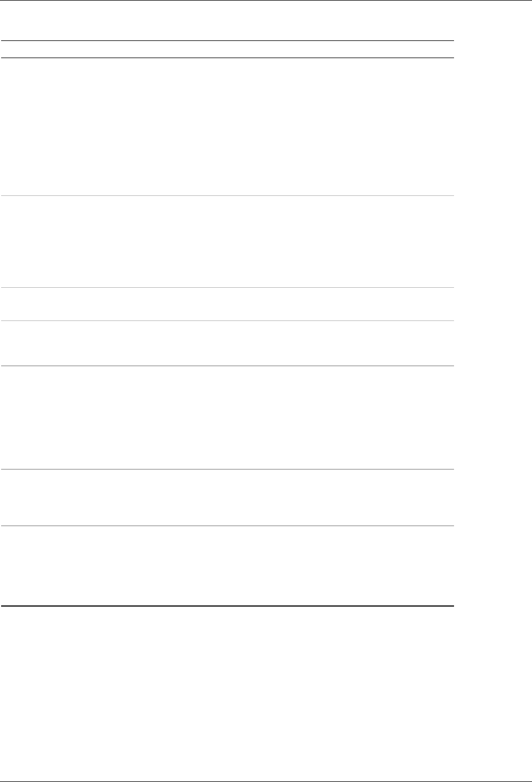Click the second blank table body row
Image resolution: width=532 pixels, height=782 pixels.
[227, 241]
